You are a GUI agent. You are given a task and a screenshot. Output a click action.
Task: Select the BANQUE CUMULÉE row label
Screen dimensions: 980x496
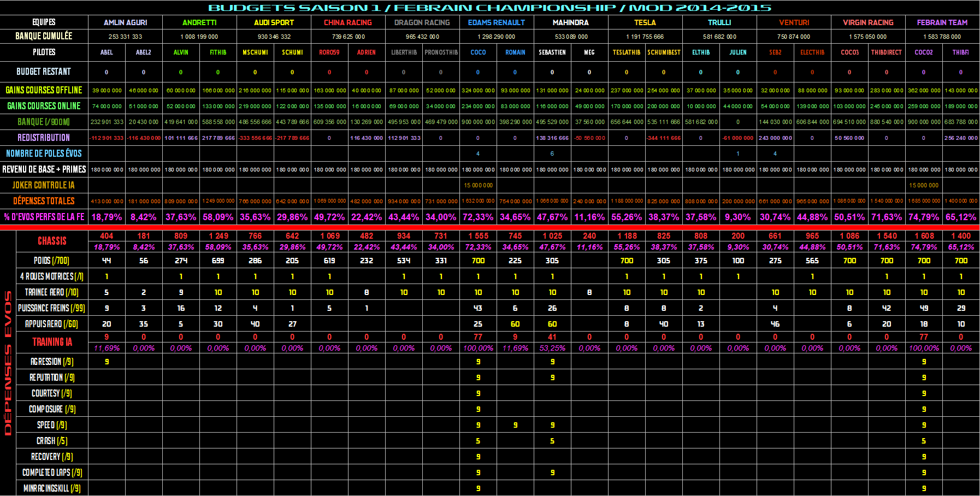[44, 36]
